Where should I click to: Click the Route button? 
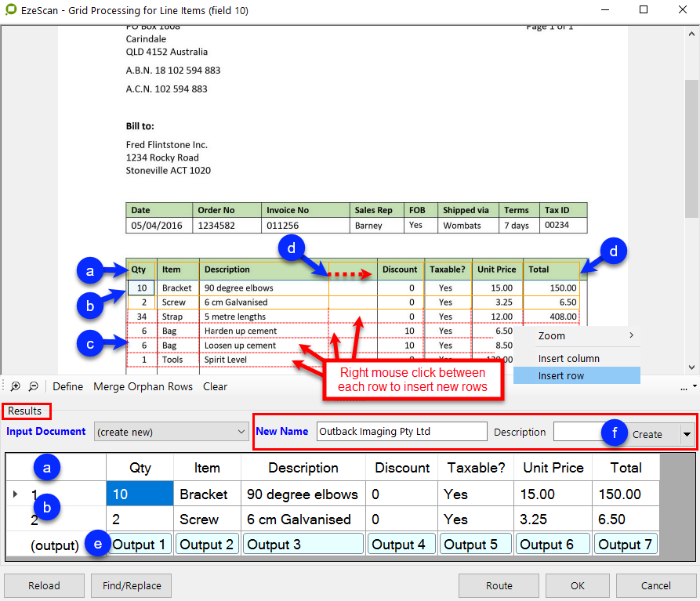coord(499,585)
